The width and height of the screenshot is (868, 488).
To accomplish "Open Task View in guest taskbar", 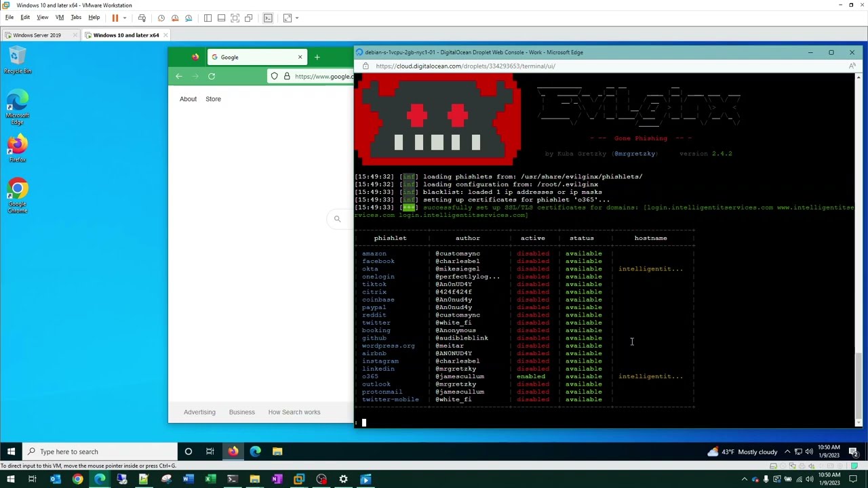I will [x=210, y=451].
